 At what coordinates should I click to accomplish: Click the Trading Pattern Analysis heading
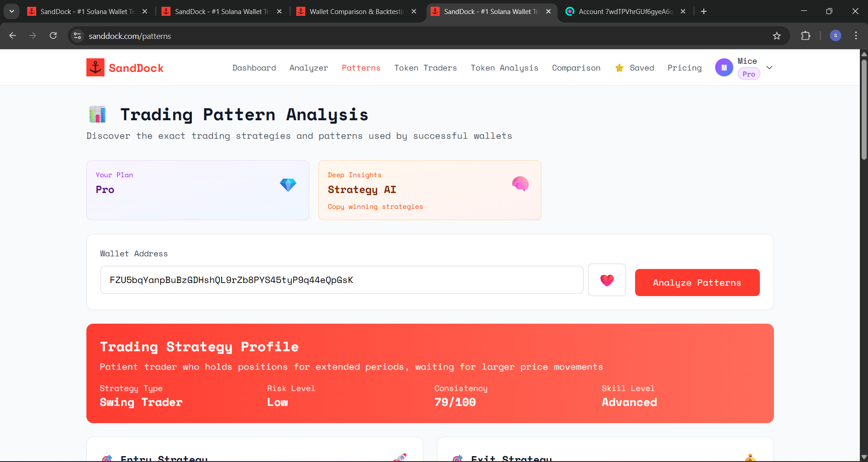pos(244,115)
